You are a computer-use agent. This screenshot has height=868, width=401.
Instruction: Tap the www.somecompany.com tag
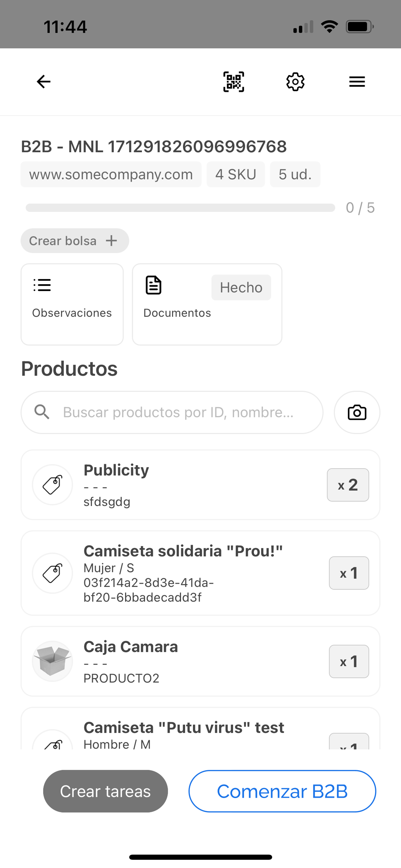coord(111,174)
